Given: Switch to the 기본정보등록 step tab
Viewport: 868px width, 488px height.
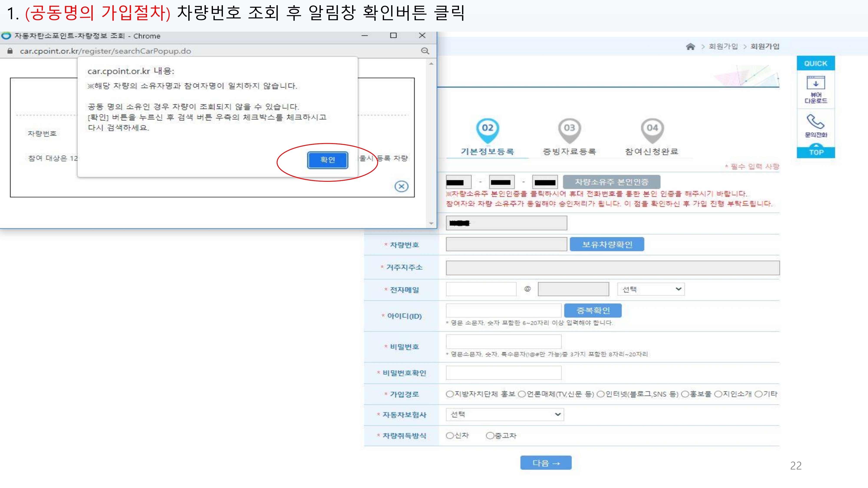Looking at the screenshot, I should point(487,152).
